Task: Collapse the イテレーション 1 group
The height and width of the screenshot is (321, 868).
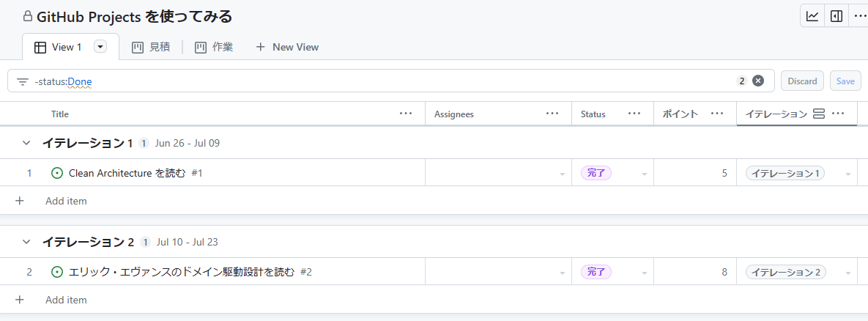Action: click(x=26, y=143)
